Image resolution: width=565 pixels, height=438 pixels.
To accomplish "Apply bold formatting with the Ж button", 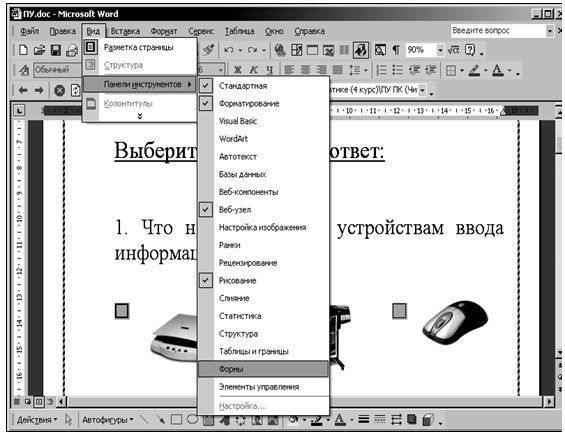I will [x=237, y=70].
